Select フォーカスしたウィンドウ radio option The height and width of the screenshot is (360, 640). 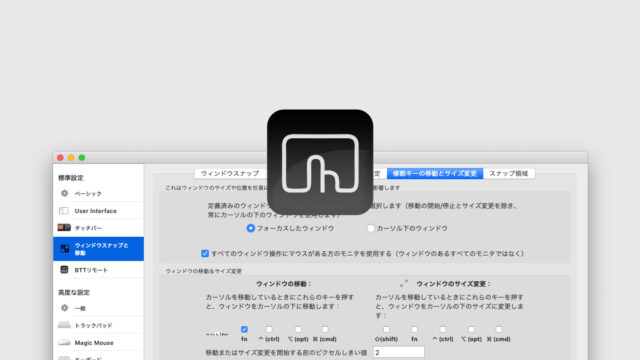click(251, 228)
